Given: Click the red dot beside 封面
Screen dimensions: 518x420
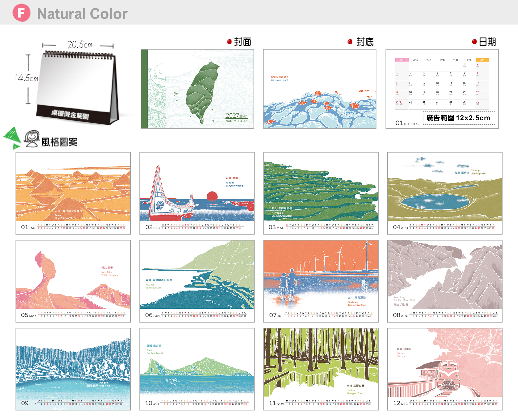Looking at the screenshot, I should 229,42.
